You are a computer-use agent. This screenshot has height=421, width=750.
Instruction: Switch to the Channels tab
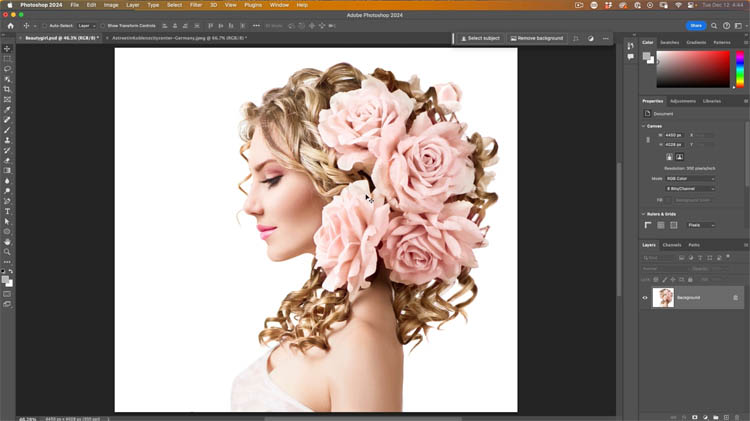pyautogui.click(x=672, y=244)
